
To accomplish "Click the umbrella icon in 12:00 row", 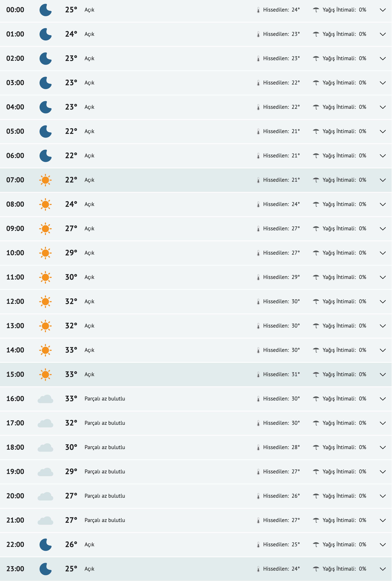I will 316,301.
